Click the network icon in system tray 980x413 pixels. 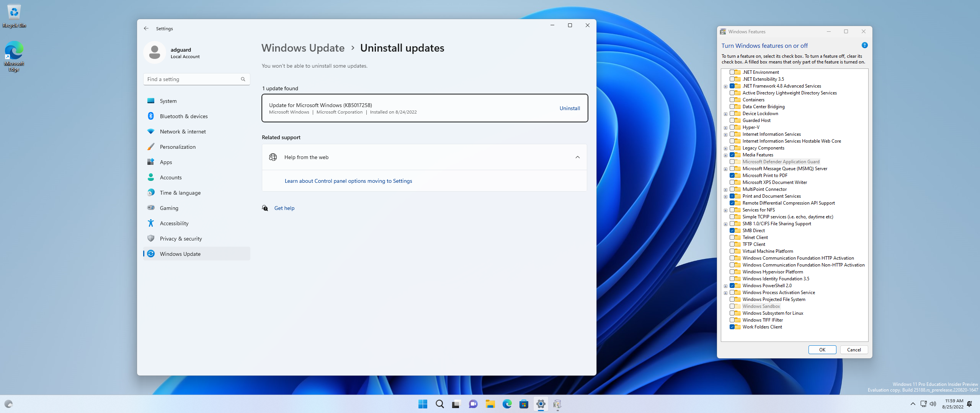[923, 404]
